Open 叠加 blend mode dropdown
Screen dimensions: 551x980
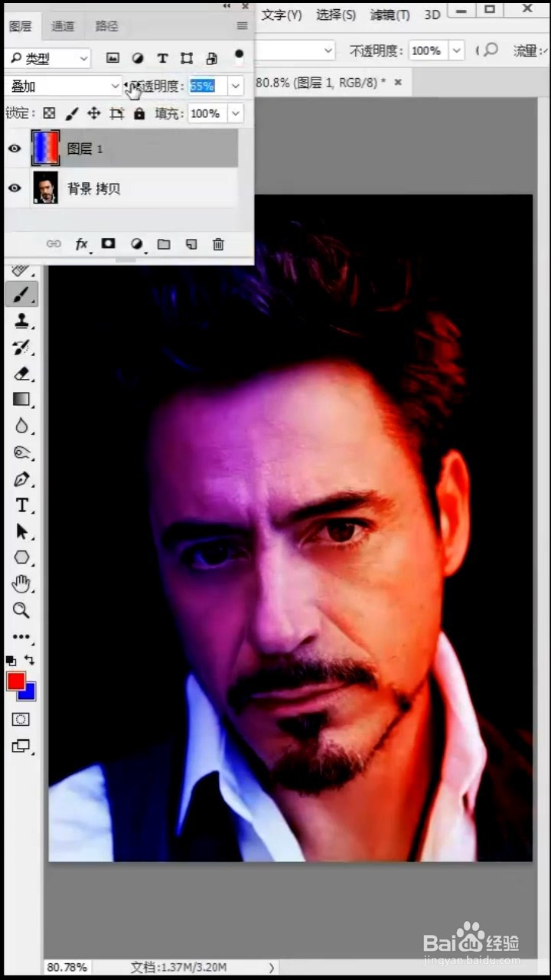[x=64, y=86]
